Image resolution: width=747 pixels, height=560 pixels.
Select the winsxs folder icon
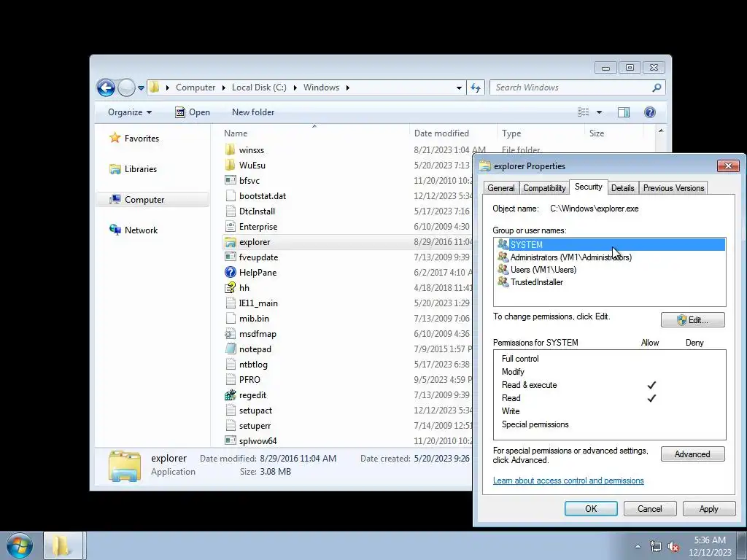coord(230,150)
